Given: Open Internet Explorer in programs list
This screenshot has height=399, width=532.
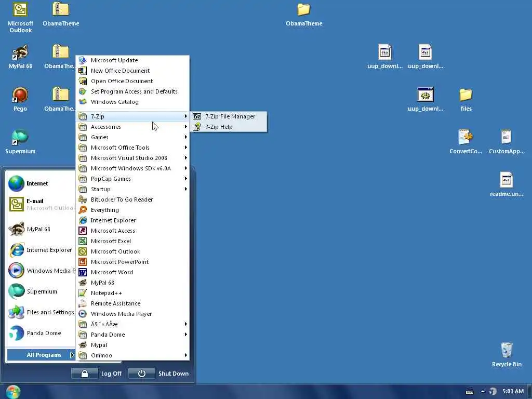Looking at the screenshot, I should 132,220.
